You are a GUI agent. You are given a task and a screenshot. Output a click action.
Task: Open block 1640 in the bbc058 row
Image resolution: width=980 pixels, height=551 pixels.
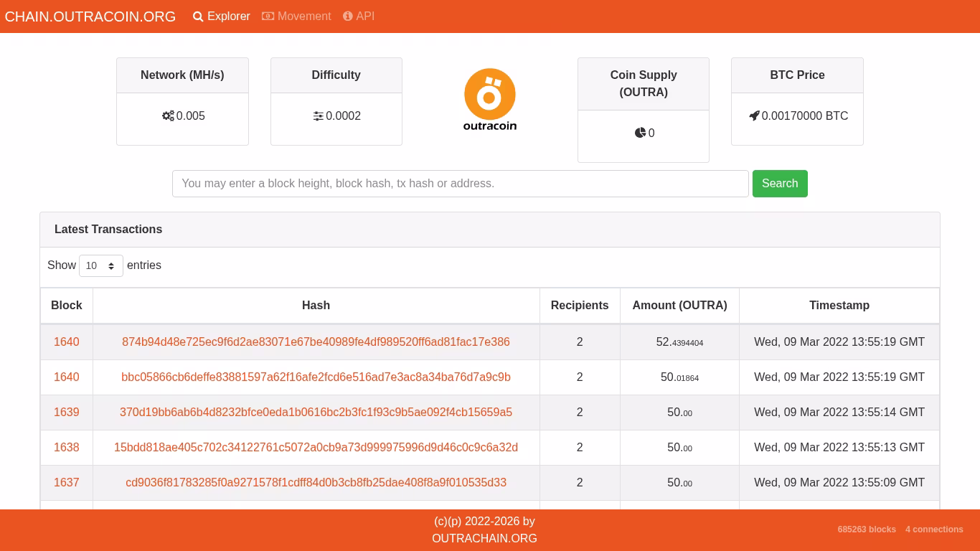(67, 377)
